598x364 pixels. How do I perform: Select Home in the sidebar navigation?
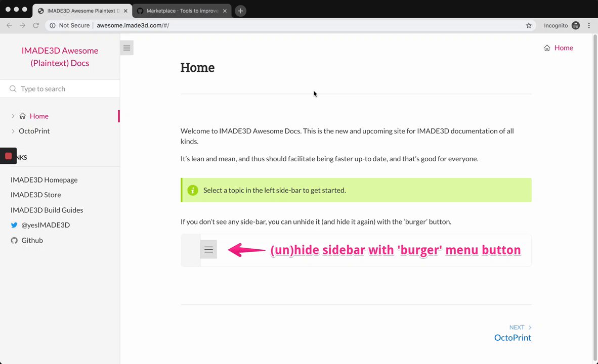coord(39,116)
